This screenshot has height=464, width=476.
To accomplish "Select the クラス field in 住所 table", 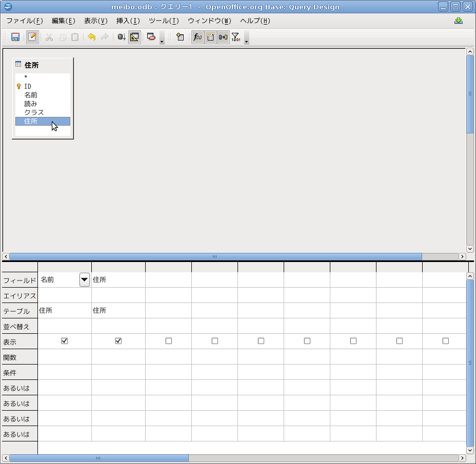I will pos(34,112).
